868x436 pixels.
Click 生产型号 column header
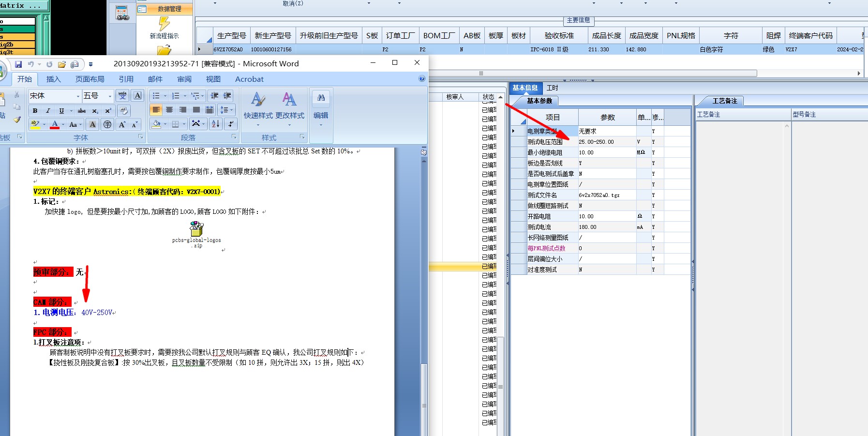[231, 36]
